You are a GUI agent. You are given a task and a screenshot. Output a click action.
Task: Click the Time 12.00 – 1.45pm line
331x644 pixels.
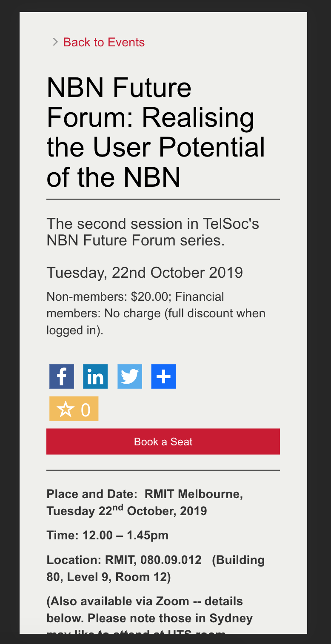108,535
